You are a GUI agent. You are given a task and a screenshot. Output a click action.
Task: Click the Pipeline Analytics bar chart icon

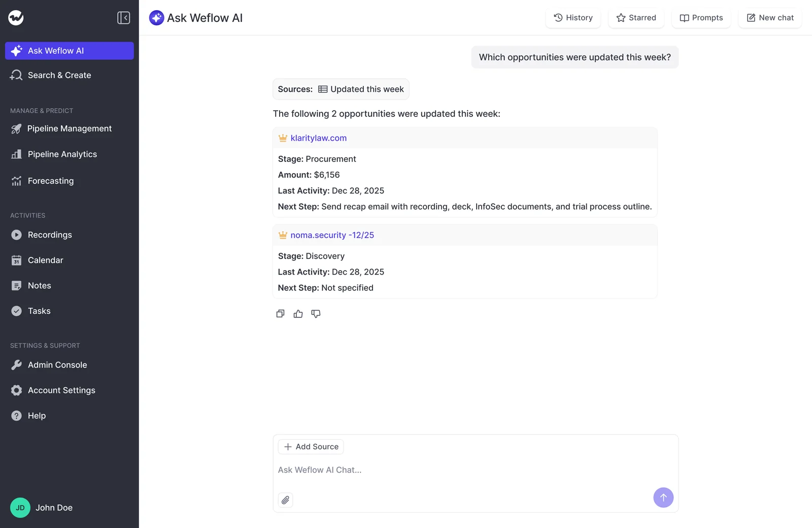[x=17, y=154]
